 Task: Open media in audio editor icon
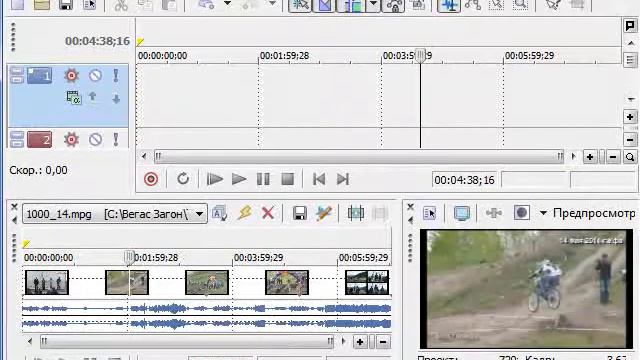(x=324, y=213)
